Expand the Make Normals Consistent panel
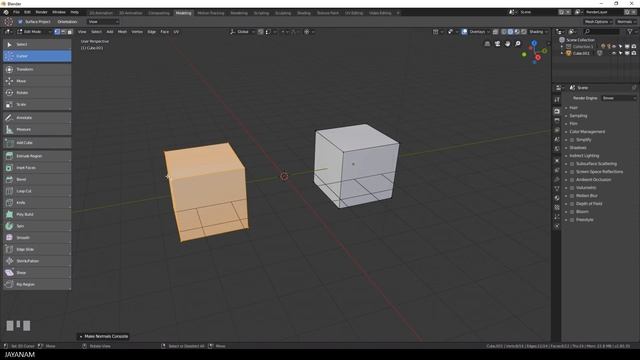640x360 pixels. click(104, 337)
